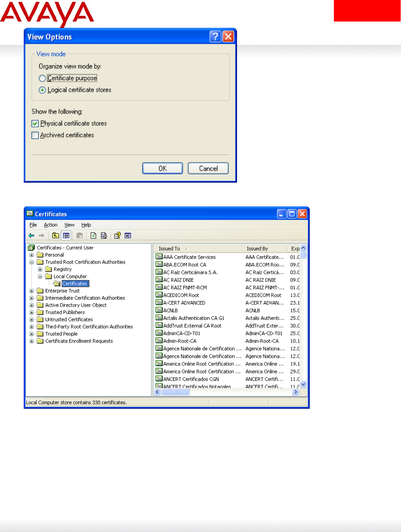
Task: Click the Trusted People folder icon
Action: (x=40, y=334)
